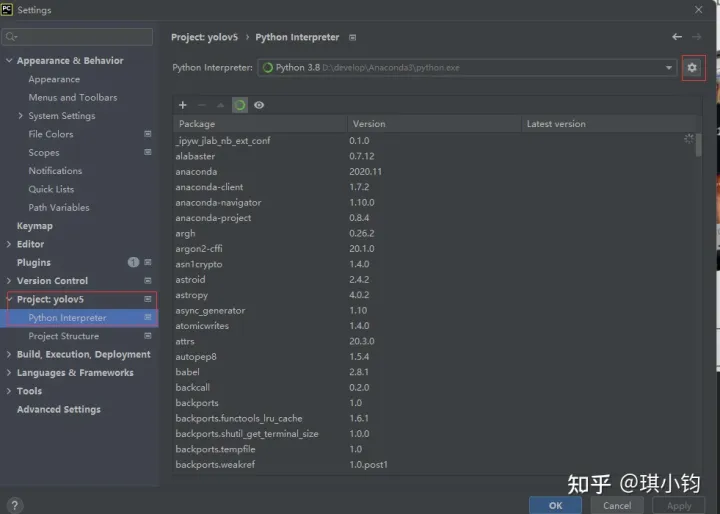Expand the Version Control section

coord(9,281)
